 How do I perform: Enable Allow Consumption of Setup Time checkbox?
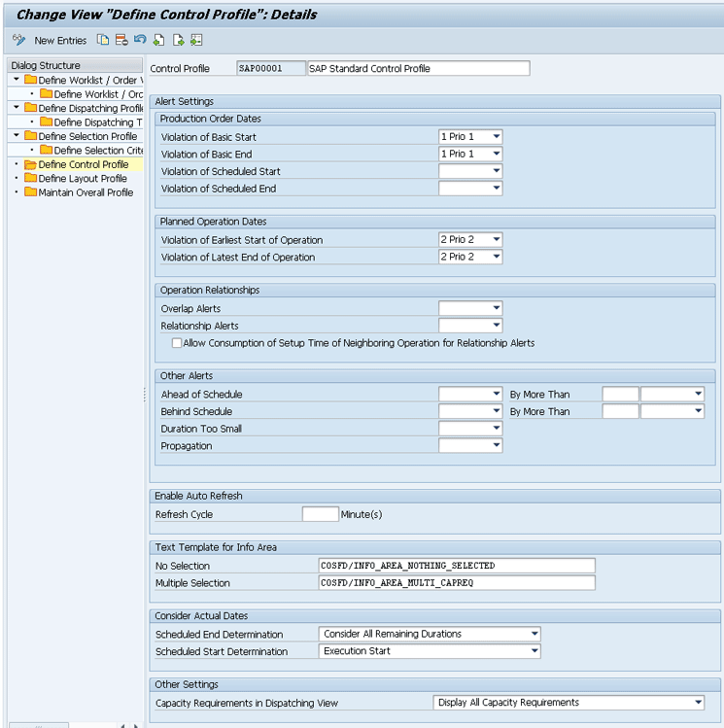pyautogui.click(x=177, y=343)
